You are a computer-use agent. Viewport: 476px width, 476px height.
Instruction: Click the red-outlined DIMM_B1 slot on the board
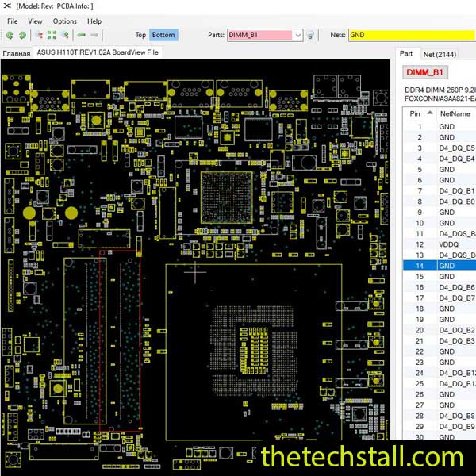pos(120,340)
